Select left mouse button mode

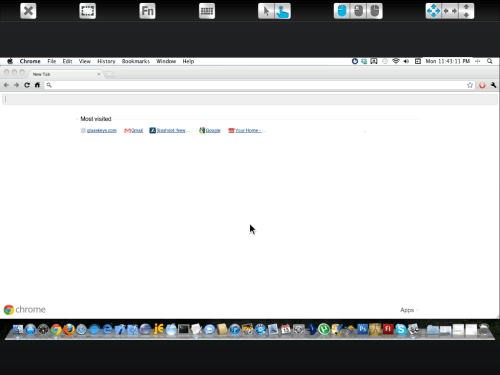click(x=342, y=11)
